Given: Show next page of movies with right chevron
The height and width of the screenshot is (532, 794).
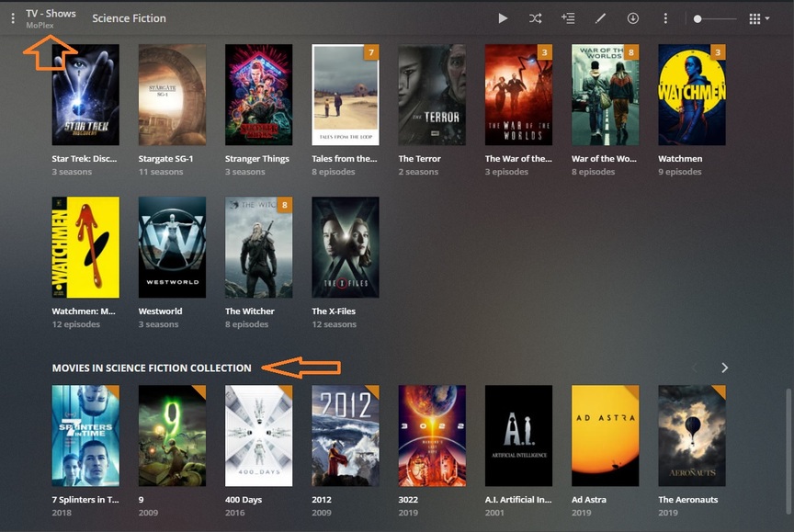Looking at the screenshot, I should tap(724, 368).
